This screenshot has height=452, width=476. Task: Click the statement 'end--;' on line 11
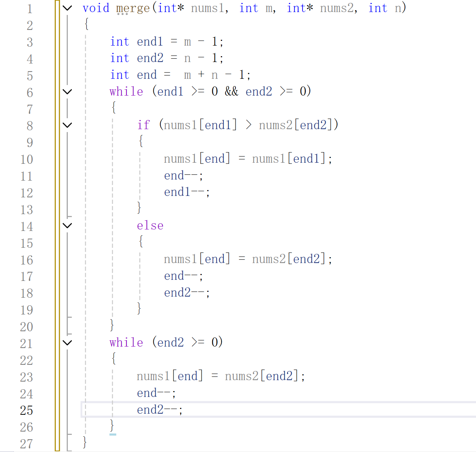tap(184, 175)
